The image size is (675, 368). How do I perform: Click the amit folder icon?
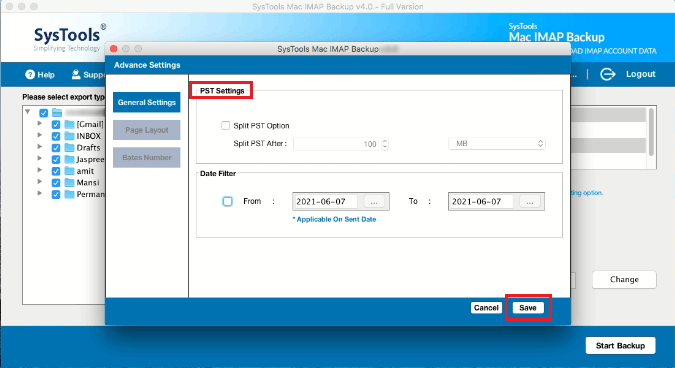point(69,171)
